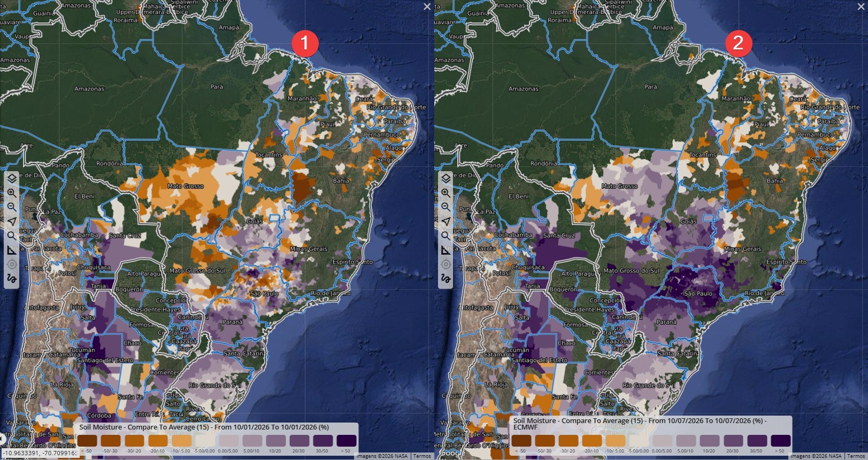This screenshot has width=868, height=460.
Task: Open layers tool in left map toolbar
Action: [11, 178]
